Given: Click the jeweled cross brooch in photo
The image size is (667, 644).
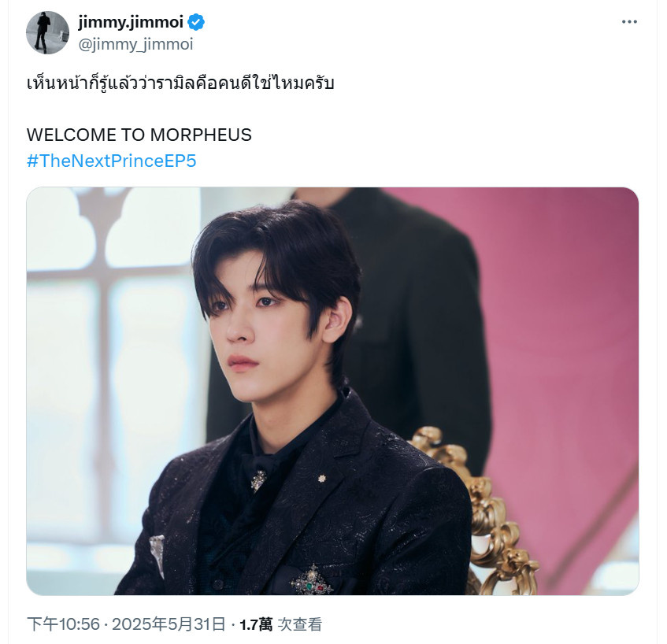Looking at the screenshot, I should click(312, 580).
